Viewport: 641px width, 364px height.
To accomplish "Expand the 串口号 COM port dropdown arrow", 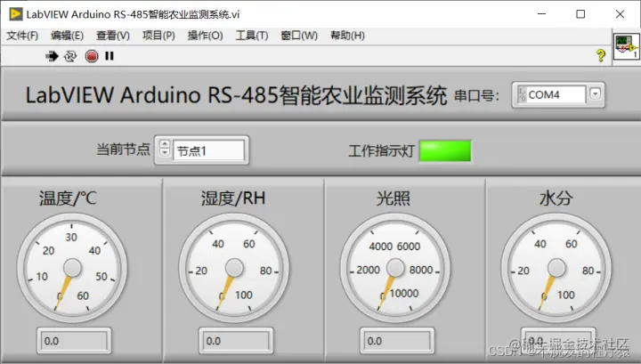I will click(x=596, y=94).
